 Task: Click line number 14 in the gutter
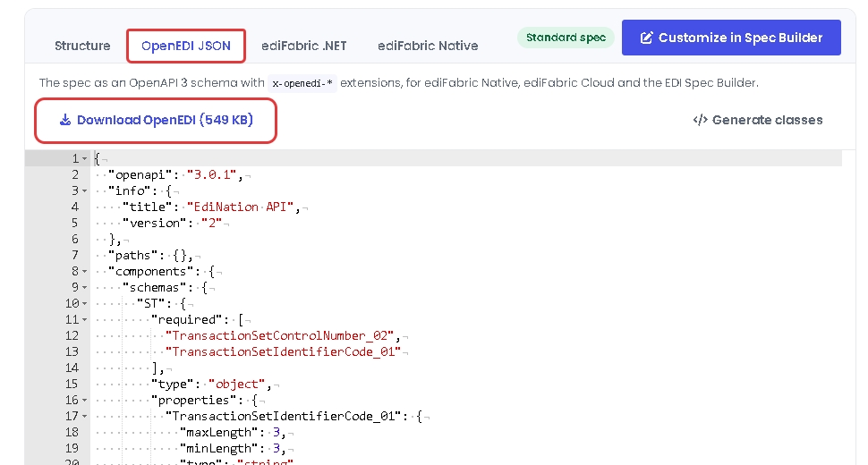(x=72, y=368)
